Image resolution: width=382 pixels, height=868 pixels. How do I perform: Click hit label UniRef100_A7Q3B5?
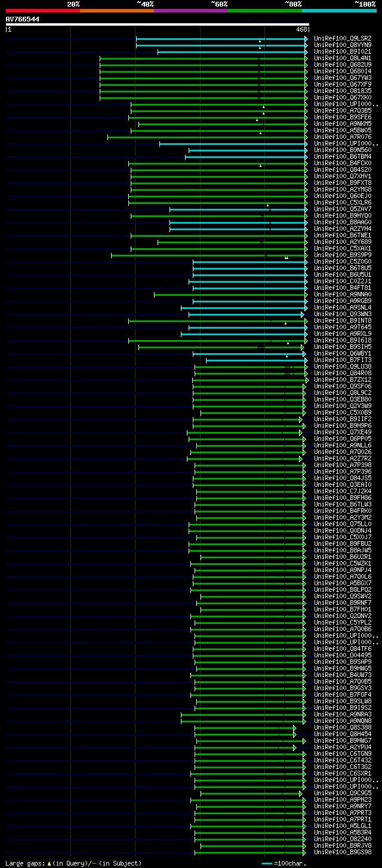343,110
